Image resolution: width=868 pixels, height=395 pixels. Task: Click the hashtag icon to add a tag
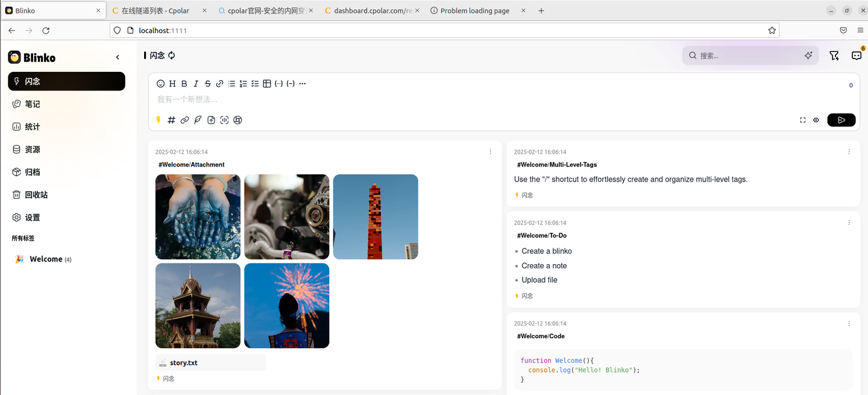[x=171, y=120]
